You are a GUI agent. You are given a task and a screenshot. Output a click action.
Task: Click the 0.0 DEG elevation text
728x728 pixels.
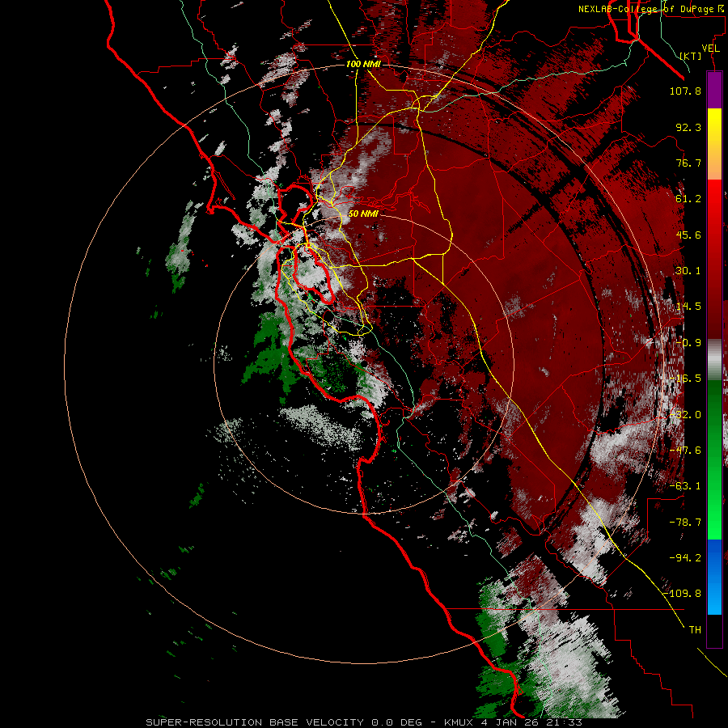397,722
